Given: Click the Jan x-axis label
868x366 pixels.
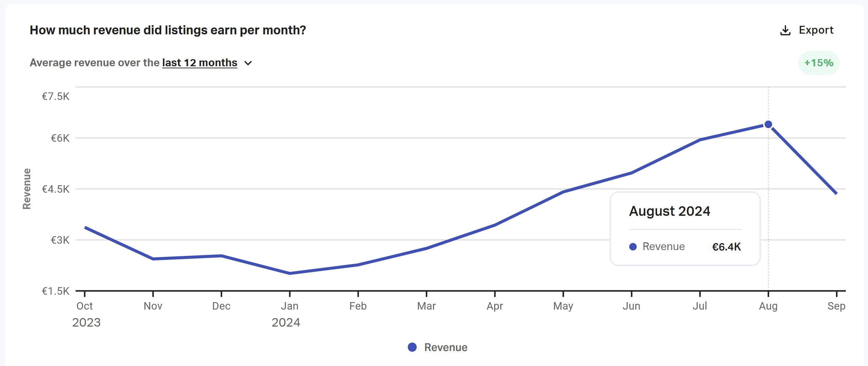Looking at the screenshot, I should pos(290,306).
